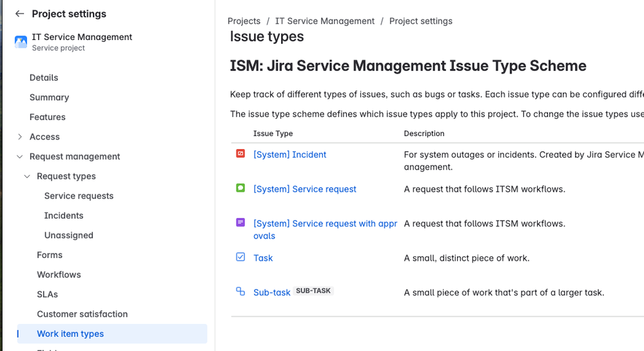The height and width of the screenshot is (351, 644).
Task: Open the Details settings page
Action: [x=44, y=77]
